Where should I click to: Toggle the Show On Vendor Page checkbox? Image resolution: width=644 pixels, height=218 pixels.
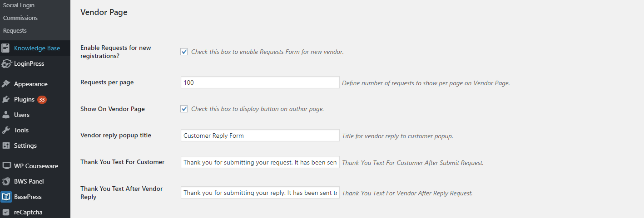point(184,109)
